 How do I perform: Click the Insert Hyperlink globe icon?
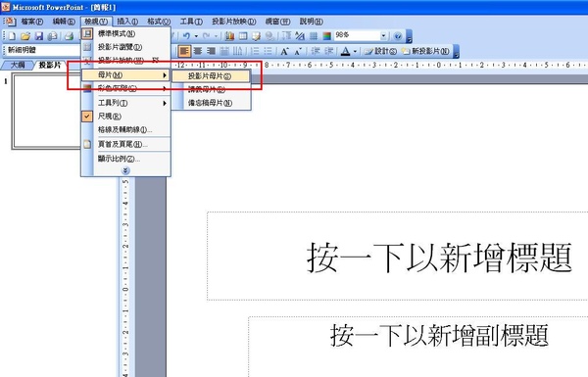pos(269,36)
